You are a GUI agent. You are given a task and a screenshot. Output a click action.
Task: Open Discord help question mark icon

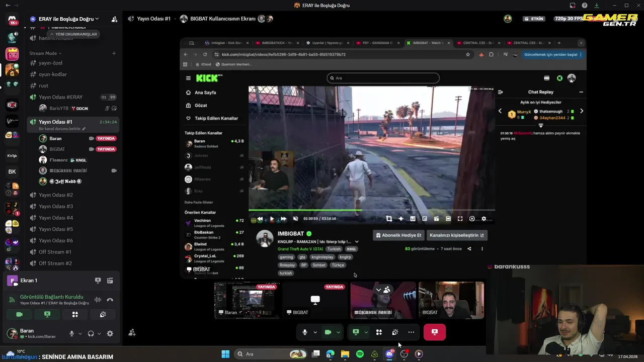tap(584, 6)
